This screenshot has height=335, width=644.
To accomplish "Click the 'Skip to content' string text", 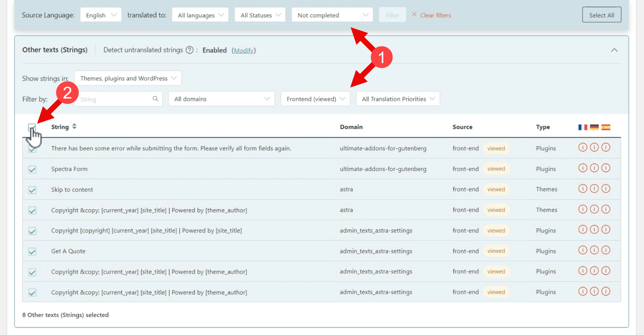I will 72,190.
